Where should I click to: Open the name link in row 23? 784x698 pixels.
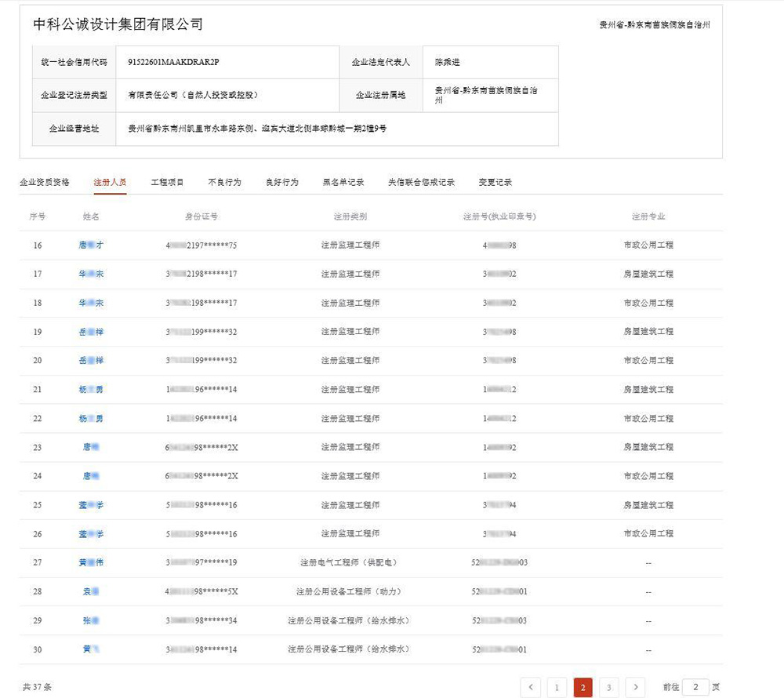click(91, 447)
